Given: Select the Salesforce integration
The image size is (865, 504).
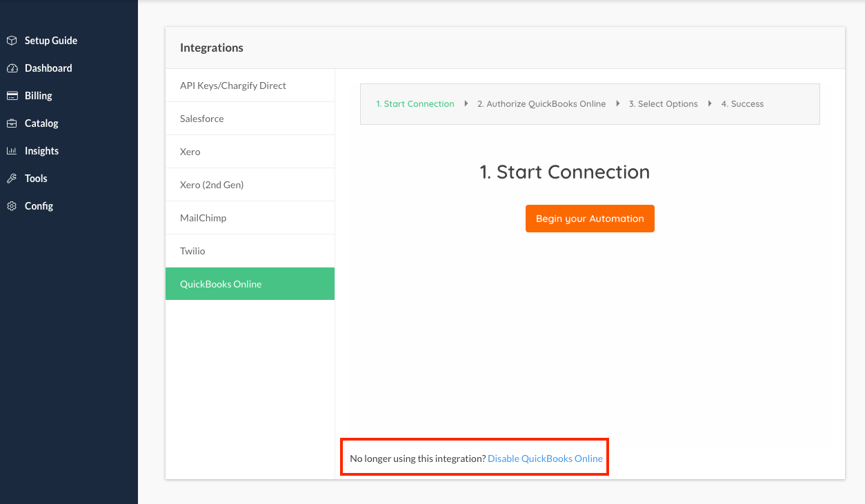Looking at the screenshot, I should point(250,119).
